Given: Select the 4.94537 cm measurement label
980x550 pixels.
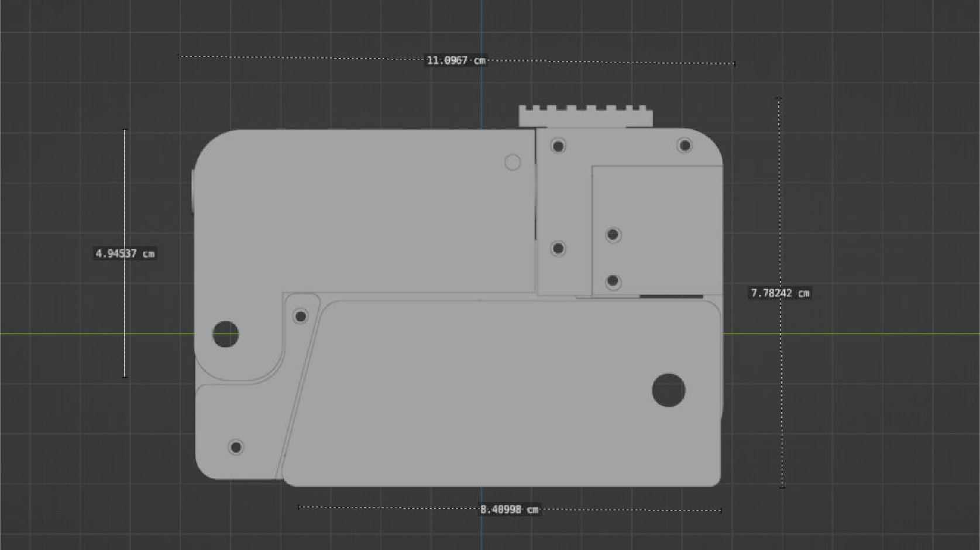Looking at the screenshot, I should point(125,253).
